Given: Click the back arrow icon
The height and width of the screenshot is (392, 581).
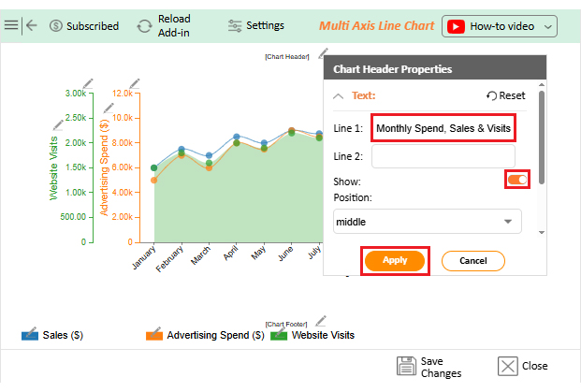Looking at the screenshot, I should (32, 25).
